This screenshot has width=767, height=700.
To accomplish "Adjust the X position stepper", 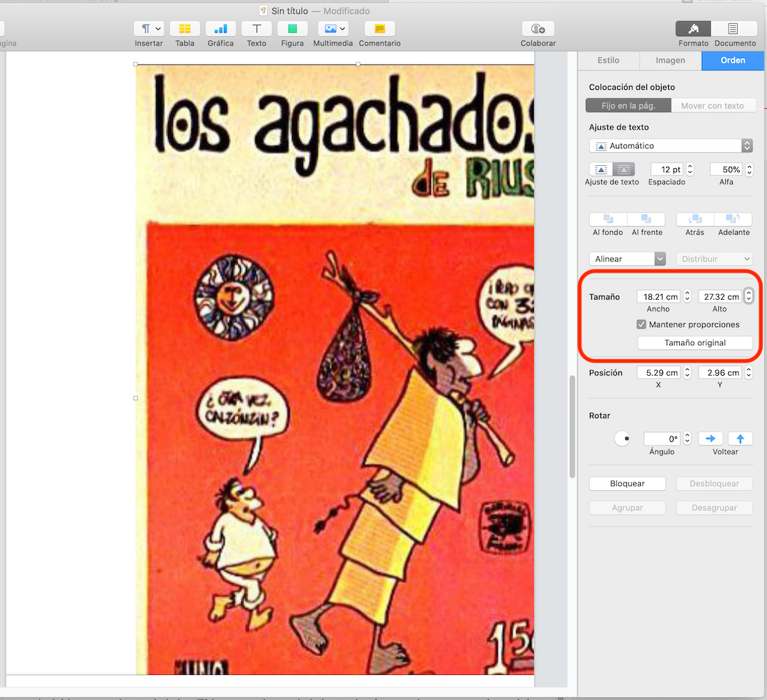I will [x=688, y=373].
